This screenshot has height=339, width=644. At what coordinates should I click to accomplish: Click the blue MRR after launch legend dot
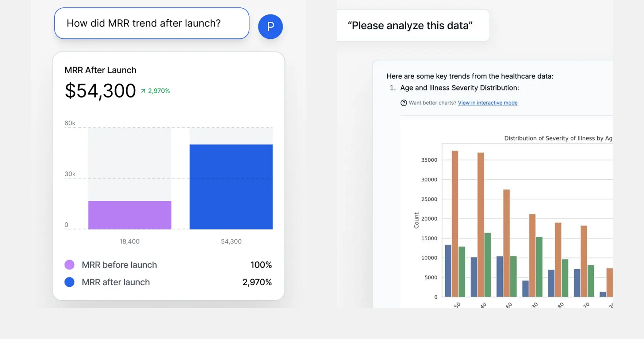click(x=69, y=282)
